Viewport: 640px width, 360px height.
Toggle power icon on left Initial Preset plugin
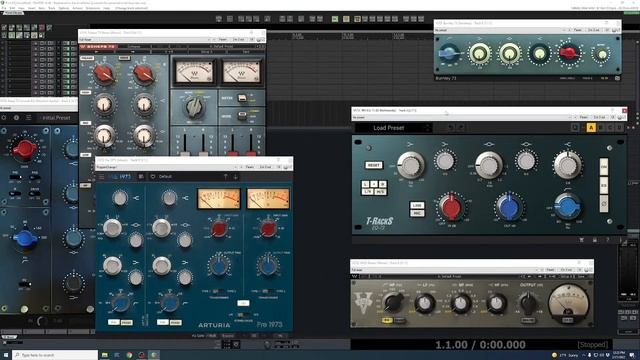pyautogui.click(x=4, y=118)
